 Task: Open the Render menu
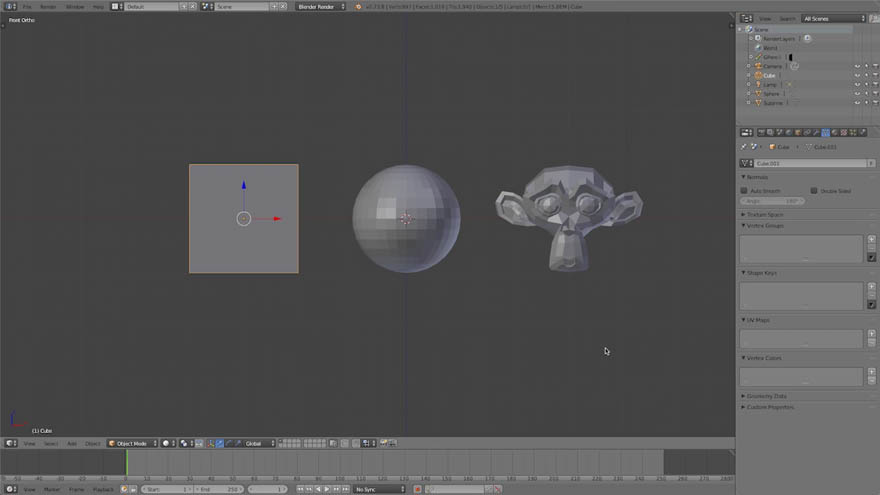click(x=48, y=7)
